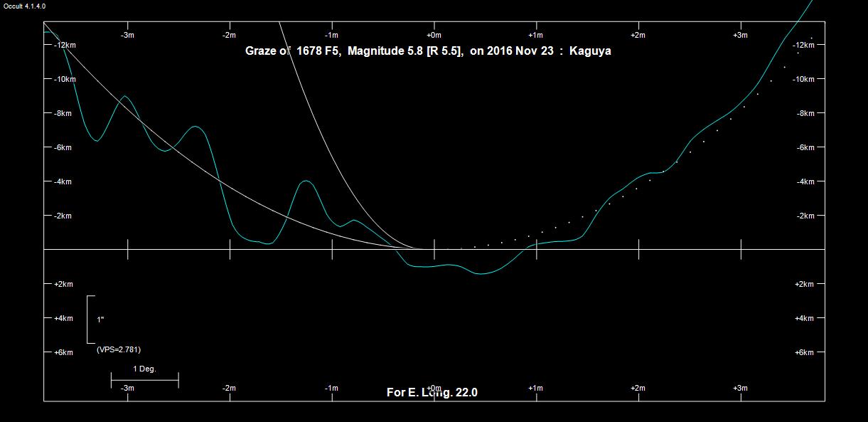This screenshot has height=422, width=868.
Task: Click the -3m marker on top axis
Action: [x=127, y=35]
